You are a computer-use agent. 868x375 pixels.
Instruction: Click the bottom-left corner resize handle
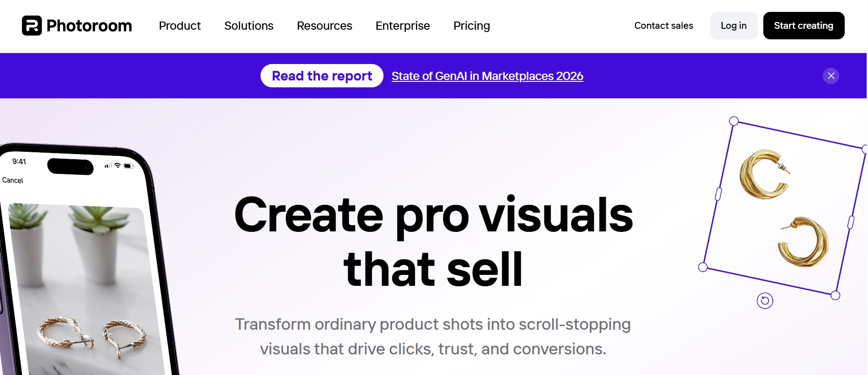coord(703,267)
